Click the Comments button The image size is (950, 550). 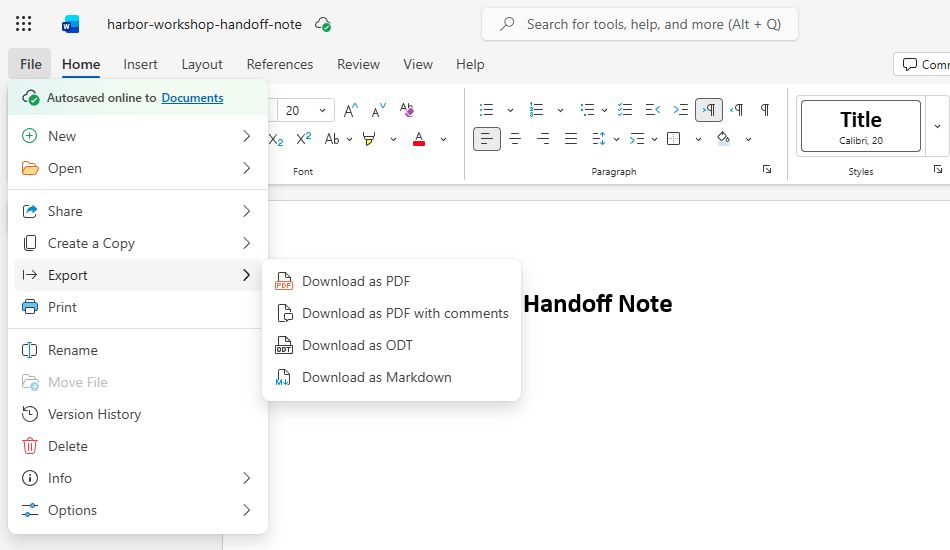tap(923, 64)
